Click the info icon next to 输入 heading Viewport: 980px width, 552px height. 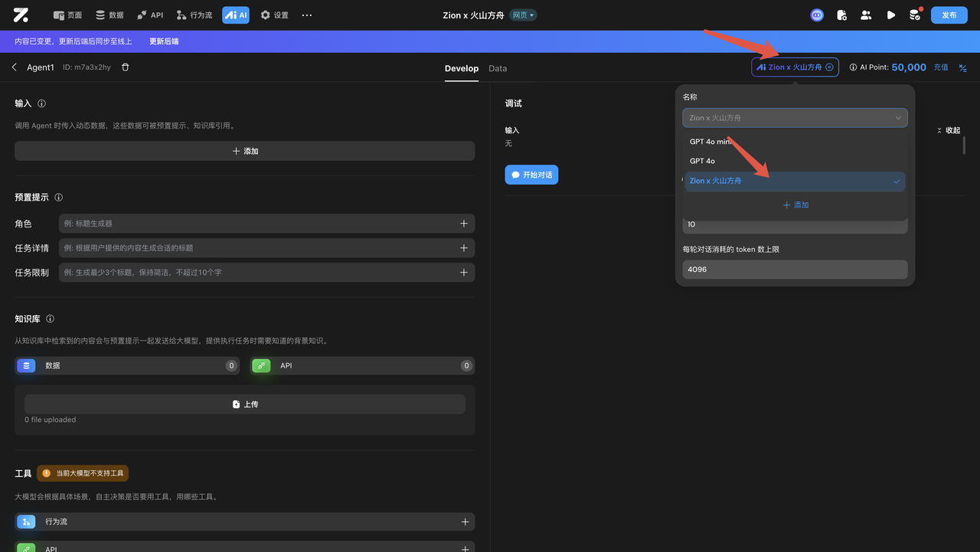point(42,103)
